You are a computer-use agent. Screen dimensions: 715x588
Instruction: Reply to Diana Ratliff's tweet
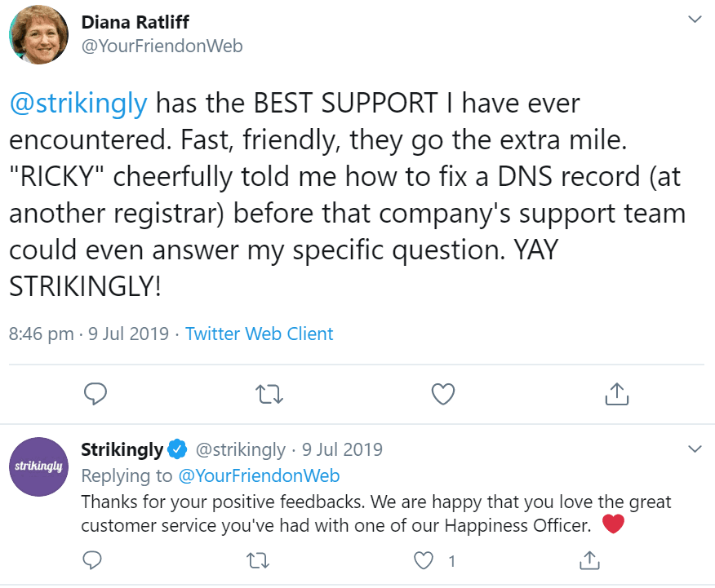click(96, 395)
